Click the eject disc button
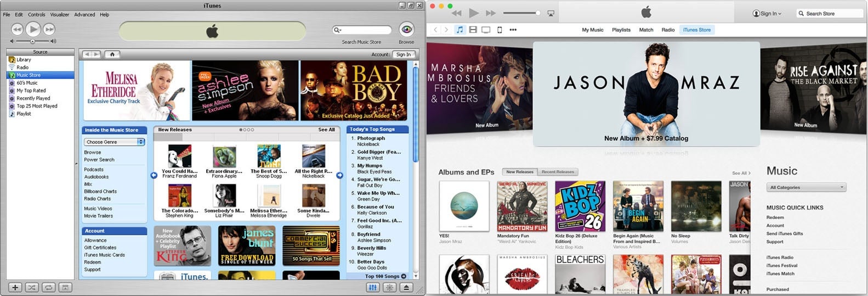Viewport: 868px width, 296px height. 406,287
